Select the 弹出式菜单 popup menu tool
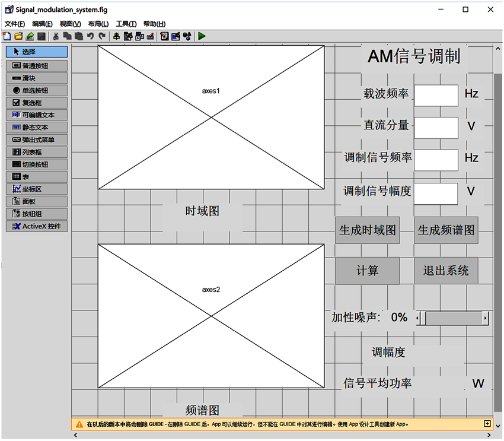This screenshot has width=504, height=441. point(36,139)
